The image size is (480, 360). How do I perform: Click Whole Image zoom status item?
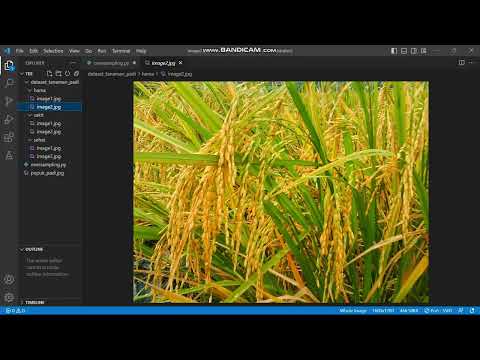point(353,310)
